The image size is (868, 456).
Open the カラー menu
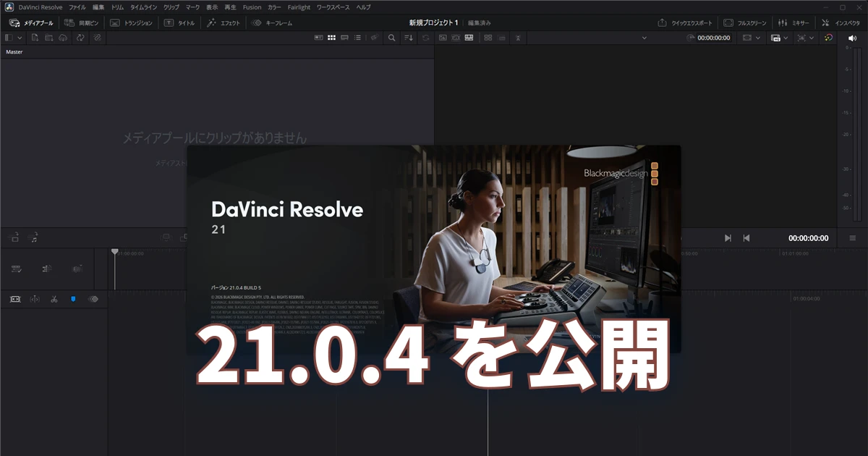tap(275, 7)
